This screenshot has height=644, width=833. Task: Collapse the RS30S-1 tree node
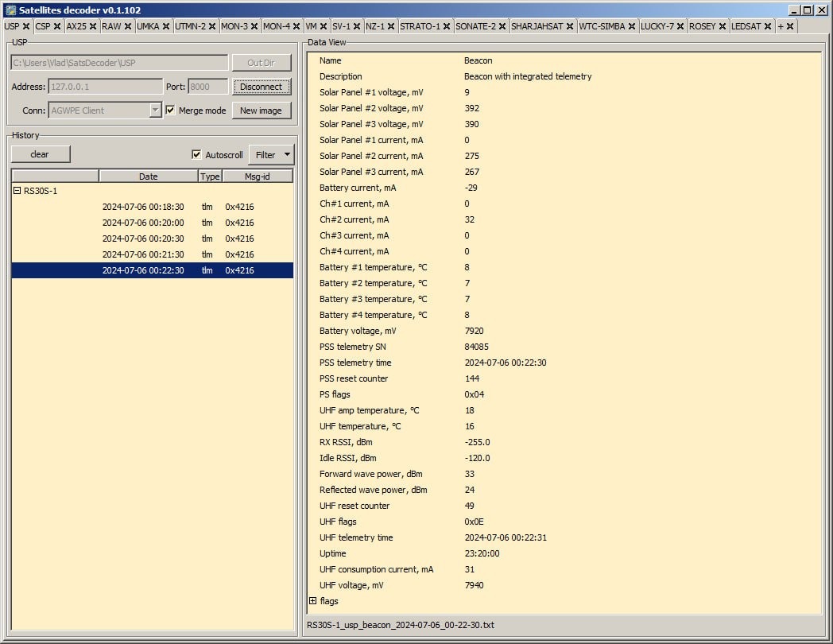(17, 191)
